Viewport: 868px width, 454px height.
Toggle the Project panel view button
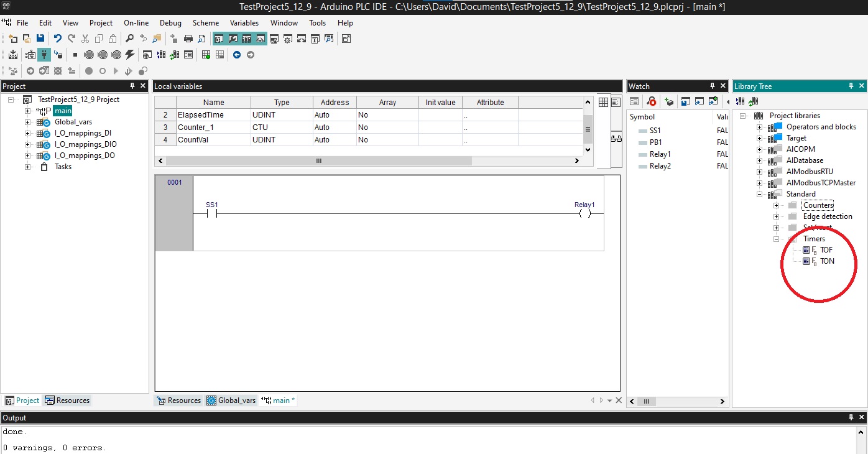[219, 39]
